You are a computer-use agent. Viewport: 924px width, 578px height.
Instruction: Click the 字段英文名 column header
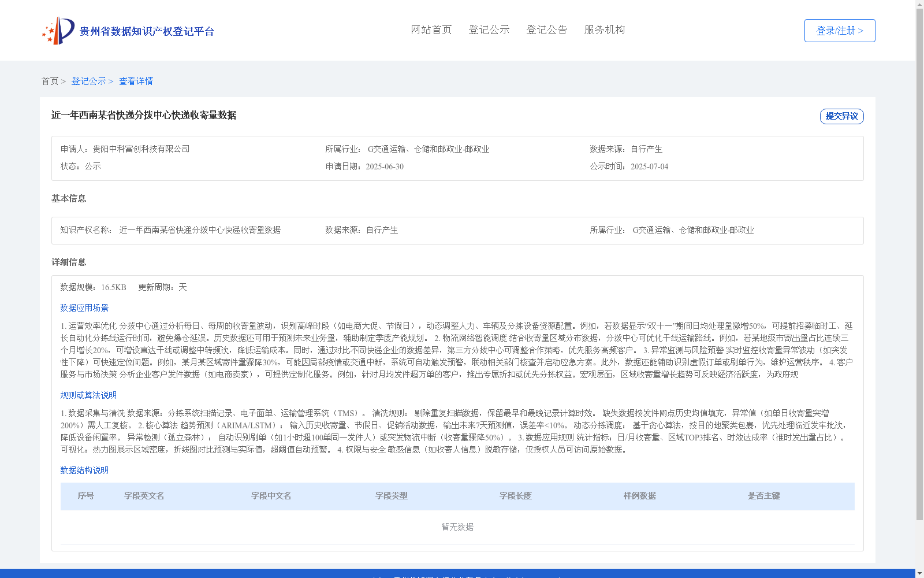coord(144,496)
